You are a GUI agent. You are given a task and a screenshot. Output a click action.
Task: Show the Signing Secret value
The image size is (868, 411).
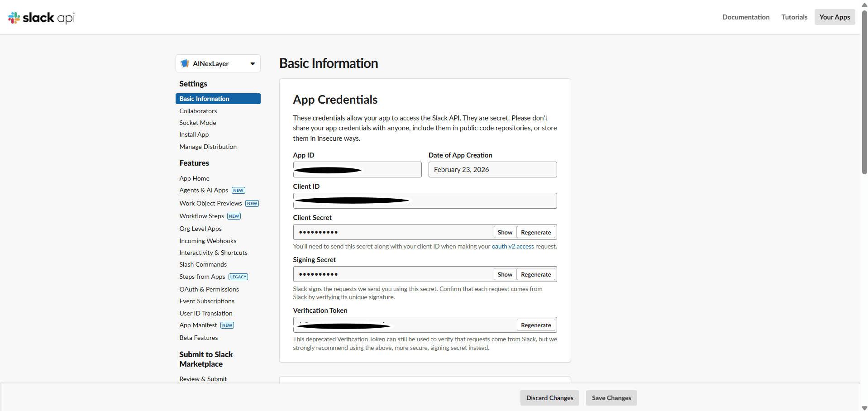click(504, 274)
